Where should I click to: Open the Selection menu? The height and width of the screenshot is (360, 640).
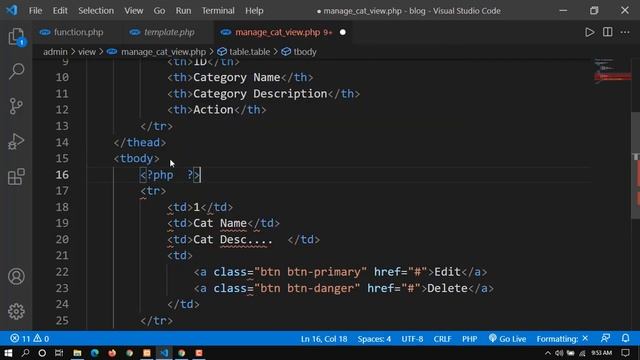tap(96, 11)
